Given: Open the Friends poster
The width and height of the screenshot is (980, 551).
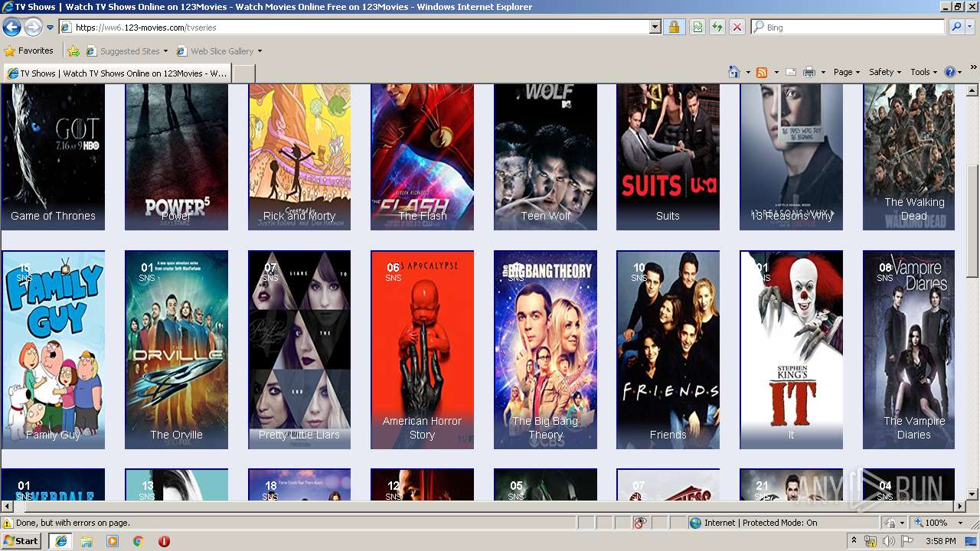Looking at the screenshot, I should pyautogui.click(x=668, y=350).
